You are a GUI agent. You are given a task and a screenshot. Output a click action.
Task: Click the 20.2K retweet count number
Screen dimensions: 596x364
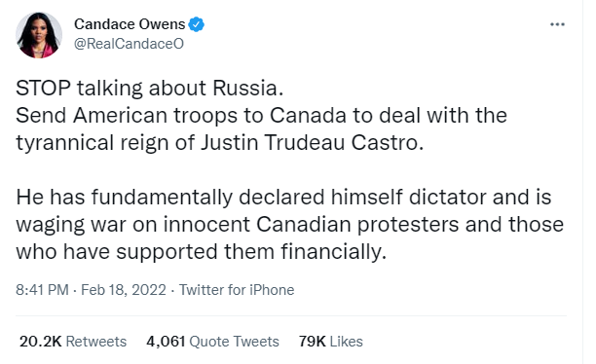coord(40,342)
